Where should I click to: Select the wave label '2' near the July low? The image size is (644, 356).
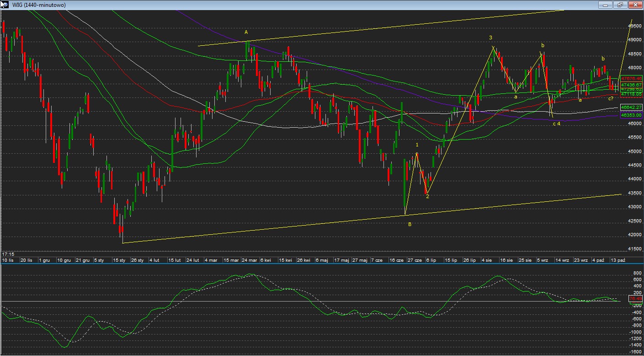(427, 197)
